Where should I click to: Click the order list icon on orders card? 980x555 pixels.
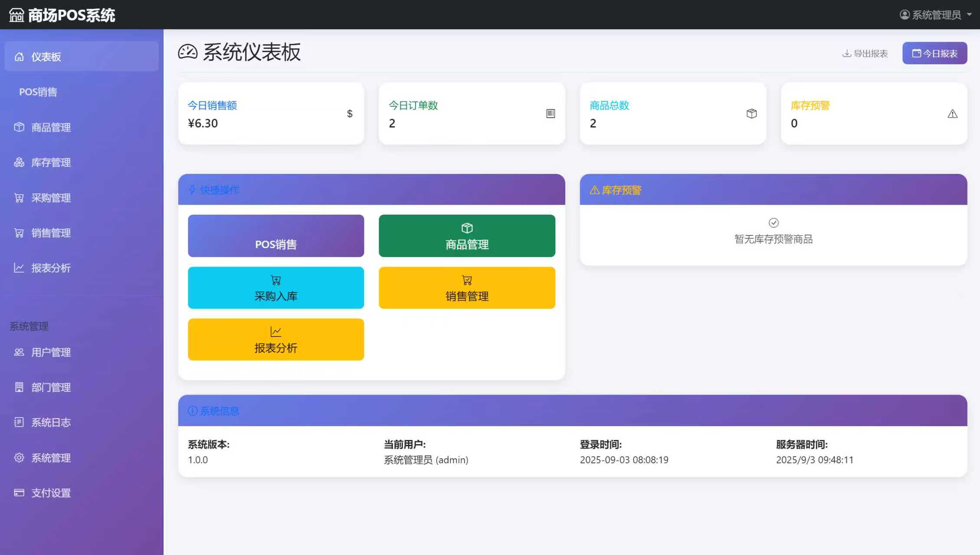pos(551,114)
